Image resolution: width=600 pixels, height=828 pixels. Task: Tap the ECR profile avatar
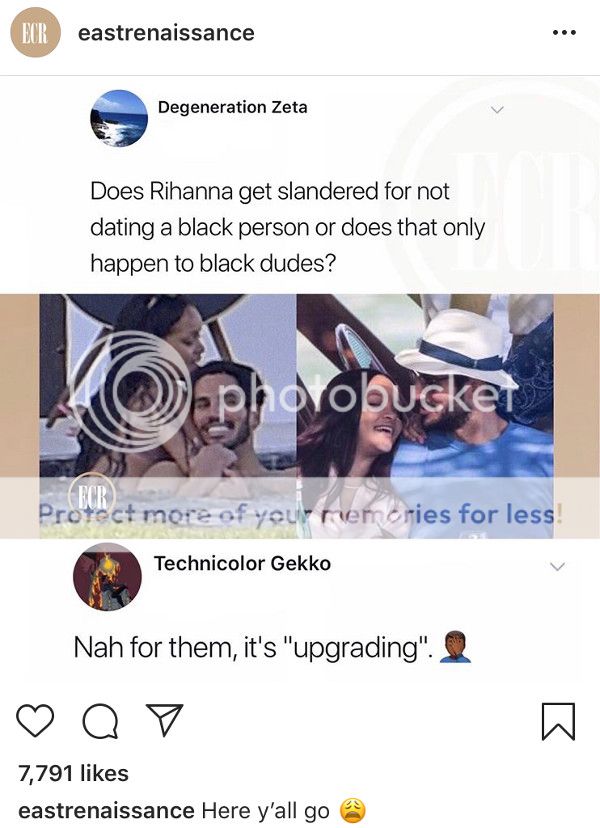pyautogui.click(x=35, y=32)
